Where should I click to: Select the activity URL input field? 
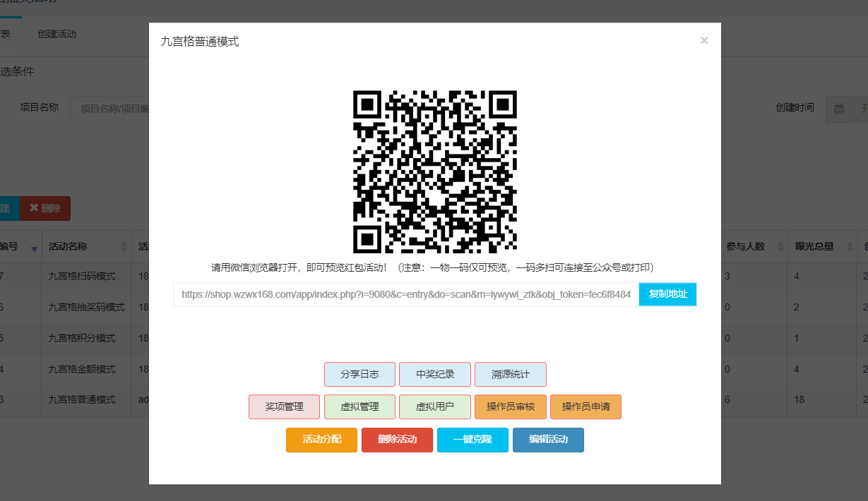(x=406, y=294)
